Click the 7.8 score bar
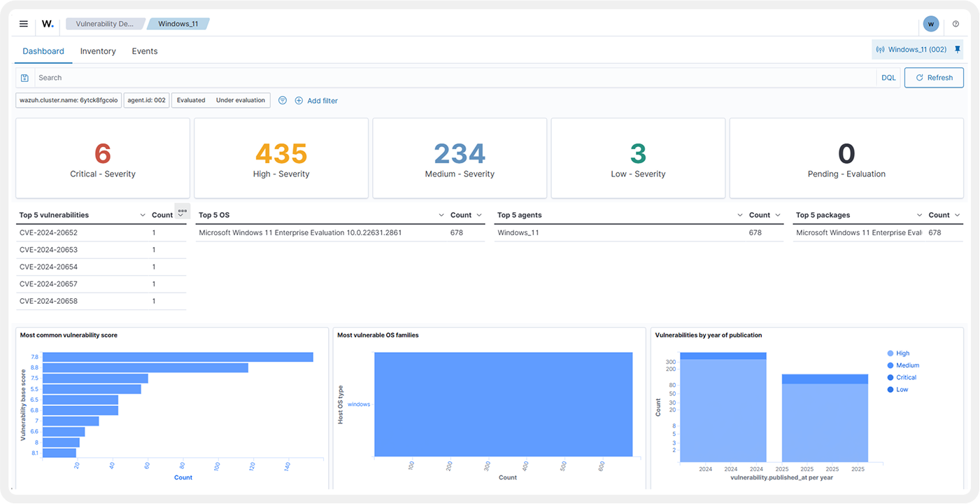Image resolution: width=980 pixels, height=504 pixels. coord(178,357)
